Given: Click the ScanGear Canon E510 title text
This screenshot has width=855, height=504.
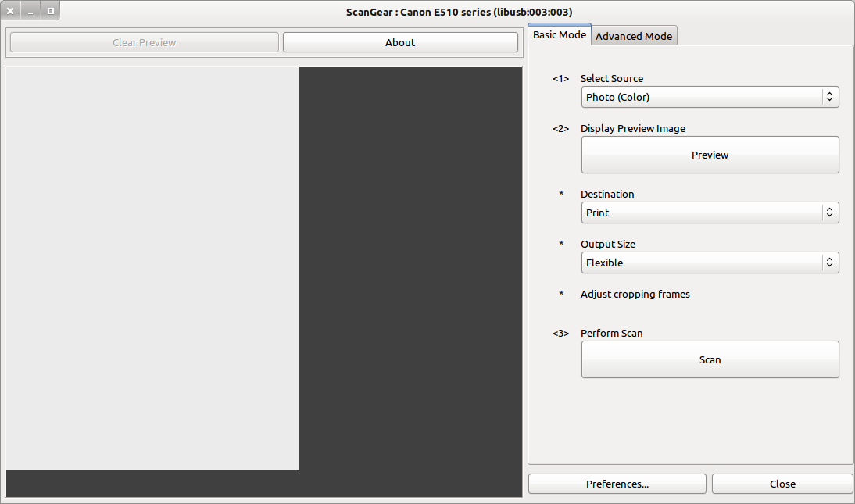Looking at the screenshot, I should [459, 12].
